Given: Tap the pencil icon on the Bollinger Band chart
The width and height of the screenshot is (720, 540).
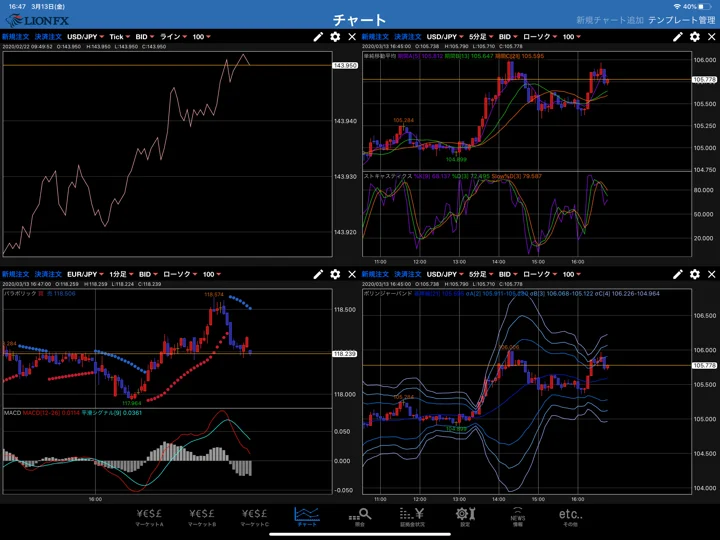Looking at the screenshot, I should tap(677, 274).
